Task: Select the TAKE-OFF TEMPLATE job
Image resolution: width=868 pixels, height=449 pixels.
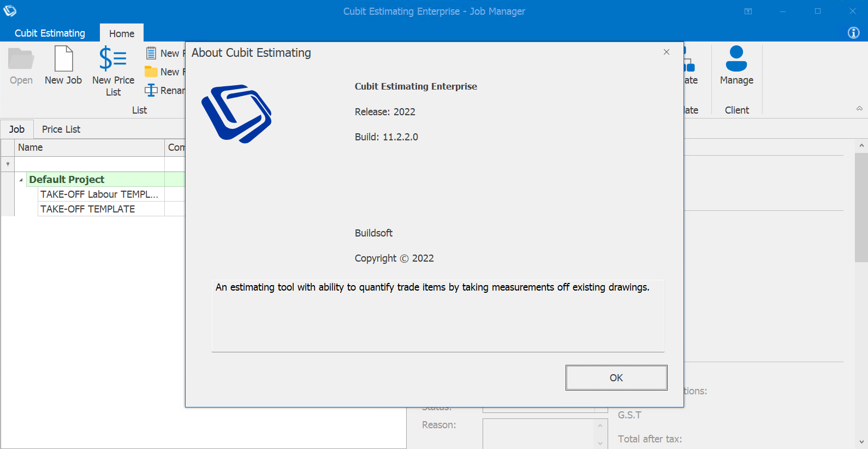Action: [x=101, y=209]
